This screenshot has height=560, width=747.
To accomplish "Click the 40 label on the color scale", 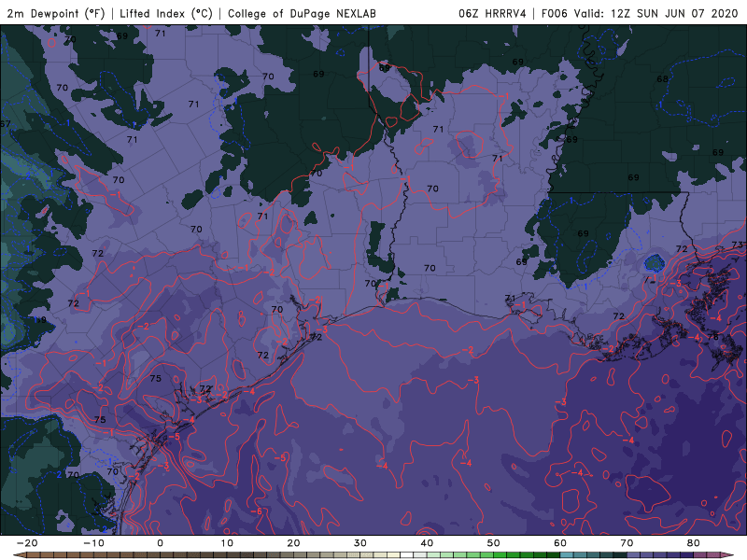I will point(427,543).
